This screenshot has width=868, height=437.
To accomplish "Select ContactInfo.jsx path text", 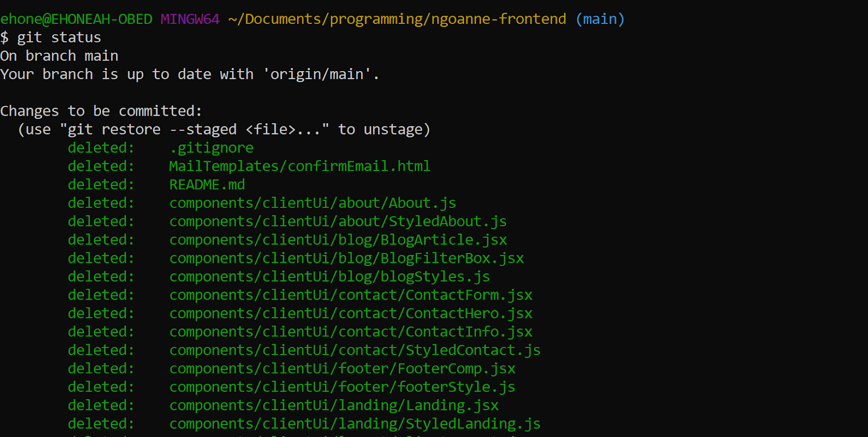I will [x=351, y=332].
